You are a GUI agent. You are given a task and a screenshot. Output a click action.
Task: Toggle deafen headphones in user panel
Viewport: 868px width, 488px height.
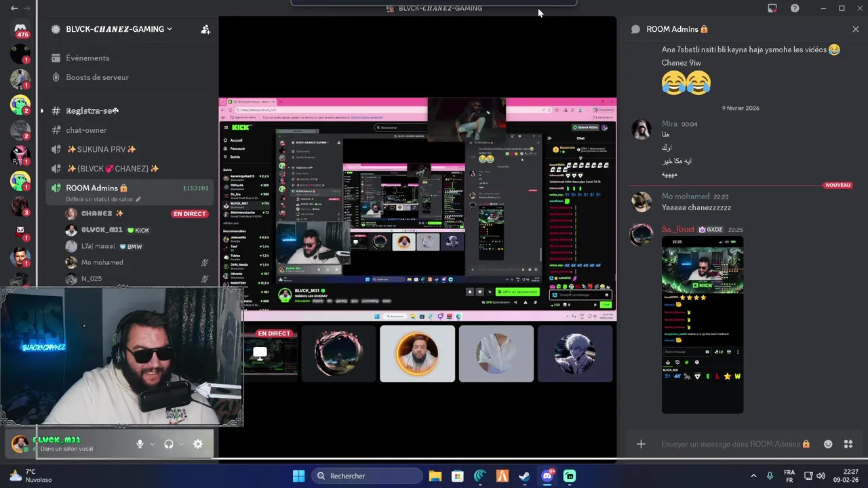coord(169,444)
